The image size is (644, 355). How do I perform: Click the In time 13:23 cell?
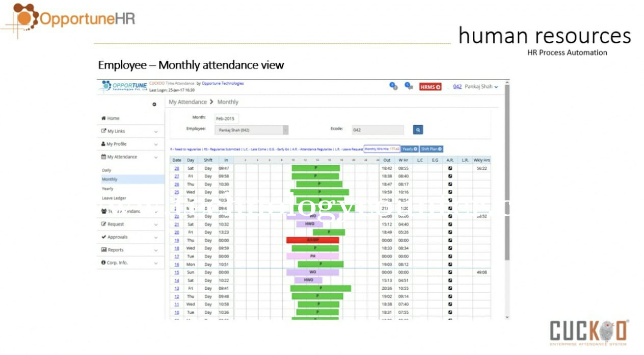(224, 232)
